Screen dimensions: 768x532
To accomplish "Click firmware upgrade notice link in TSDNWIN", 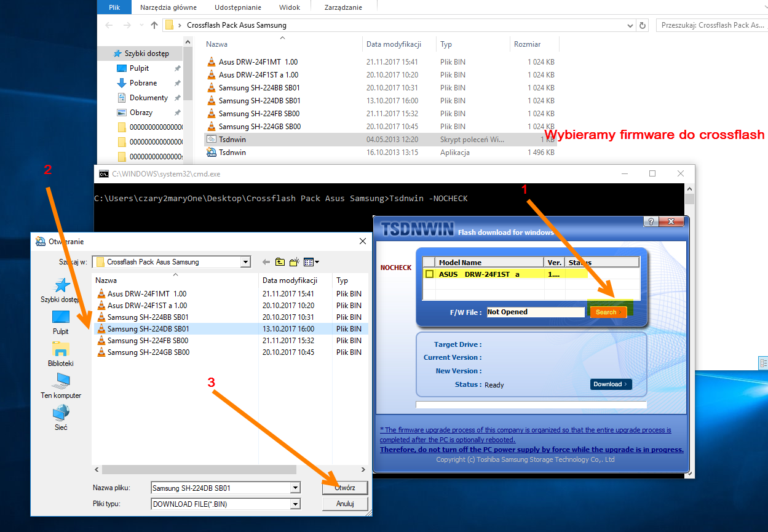I will [x=532, y=440].
